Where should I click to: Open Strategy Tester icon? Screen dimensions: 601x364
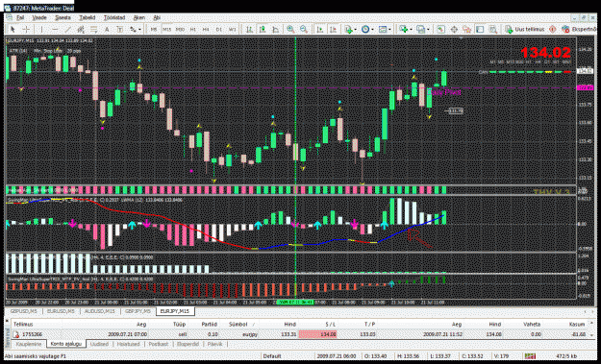tap(493, 29)
